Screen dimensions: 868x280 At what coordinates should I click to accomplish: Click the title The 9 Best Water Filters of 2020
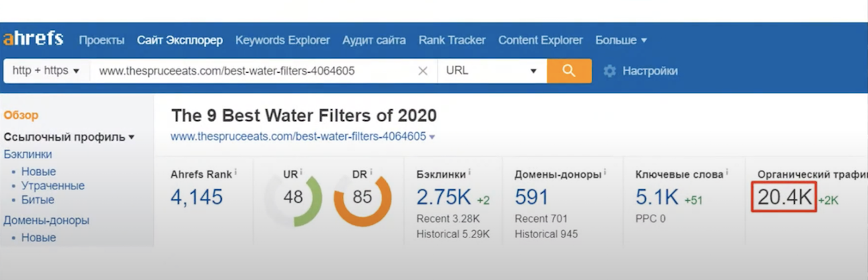(x=304, y=115)
